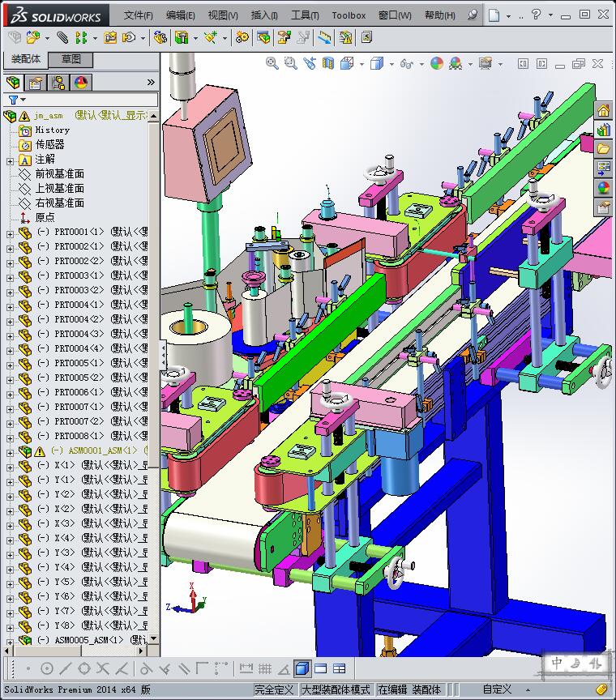The image size is (616, 700).
Task: Click the Display Style cube icon
Action: coord(377,63)
